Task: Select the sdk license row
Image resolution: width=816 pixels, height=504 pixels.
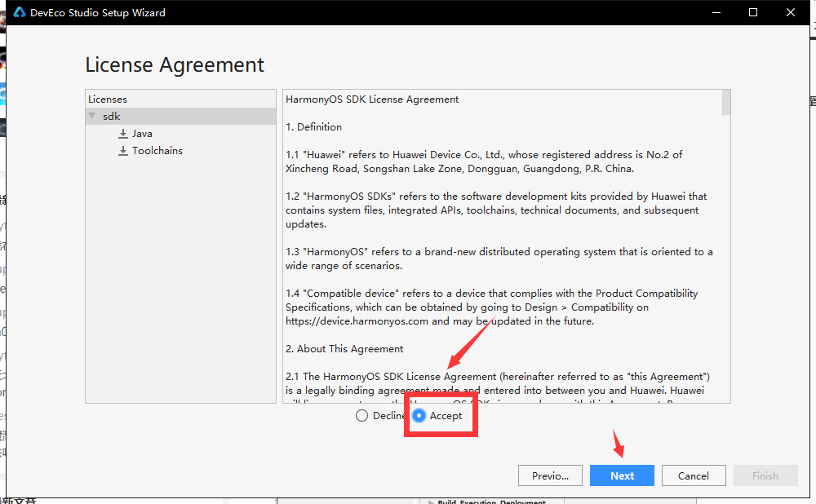Action: (x=180, y=116)
